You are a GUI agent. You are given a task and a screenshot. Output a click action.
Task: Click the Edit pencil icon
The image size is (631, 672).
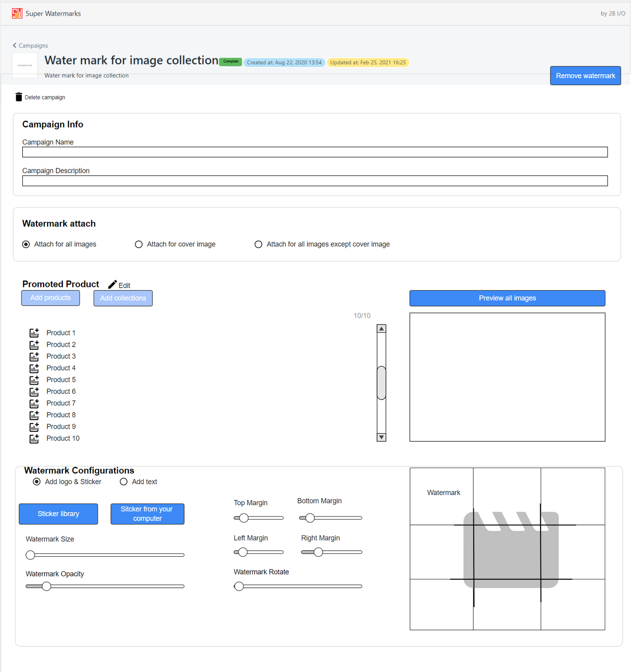coord(112,285)
